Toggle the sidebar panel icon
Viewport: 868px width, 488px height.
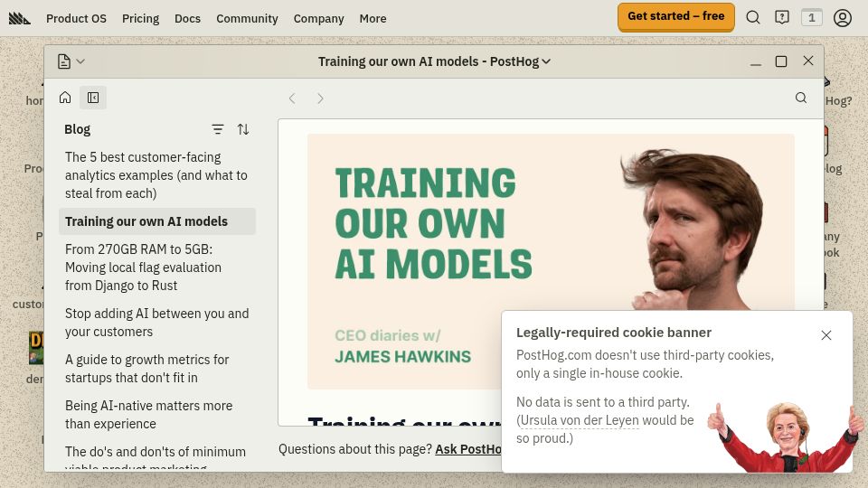[93, 98]
